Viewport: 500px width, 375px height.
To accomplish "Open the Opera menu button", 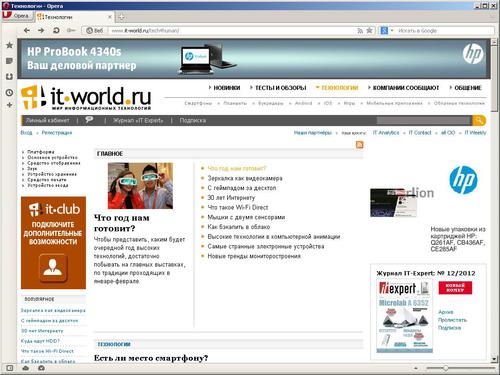I will tap(17, 16).
